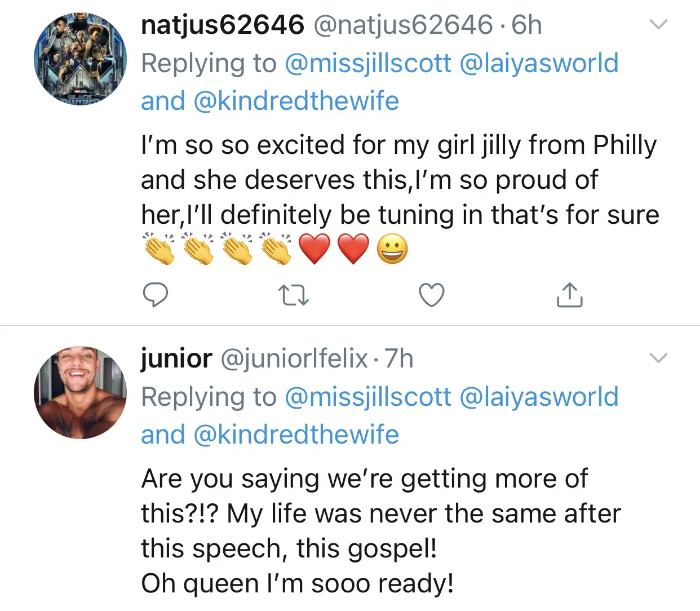Share natjus62646's tweet
This screenshot has height=611, width=700.
(x=569, y=295)
